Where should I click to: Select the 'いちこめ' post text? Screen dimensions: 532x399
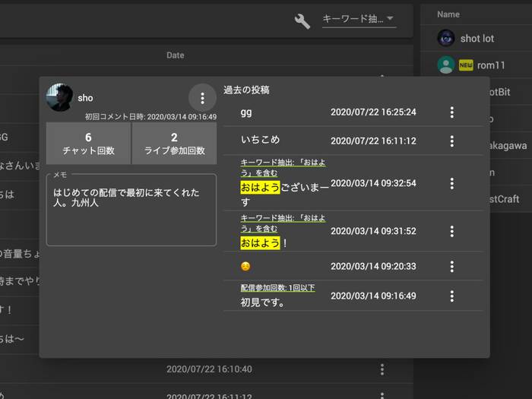(x=260, y=139)
